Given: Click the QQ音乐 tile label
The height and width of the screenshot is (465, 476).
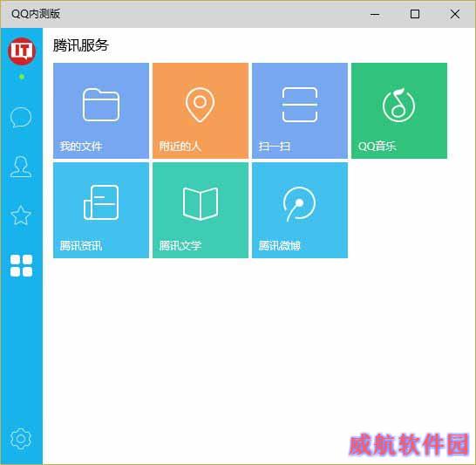Looking at the screenshot, I should pos(377,147).
